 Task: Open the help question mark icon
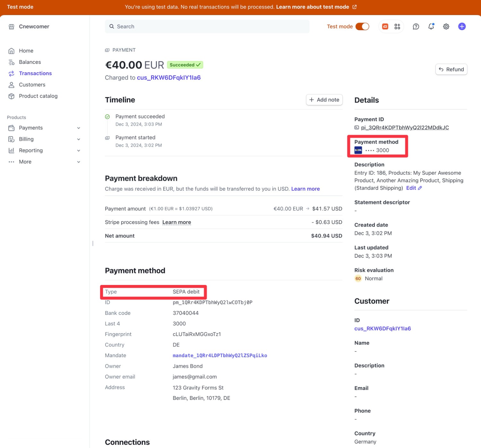[416, 27]
